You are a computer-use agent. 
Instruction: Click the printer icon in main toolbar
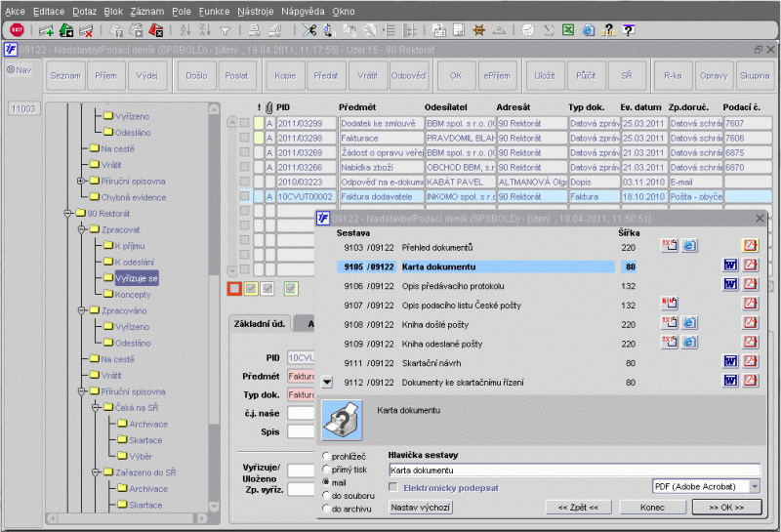coord(255,31)
